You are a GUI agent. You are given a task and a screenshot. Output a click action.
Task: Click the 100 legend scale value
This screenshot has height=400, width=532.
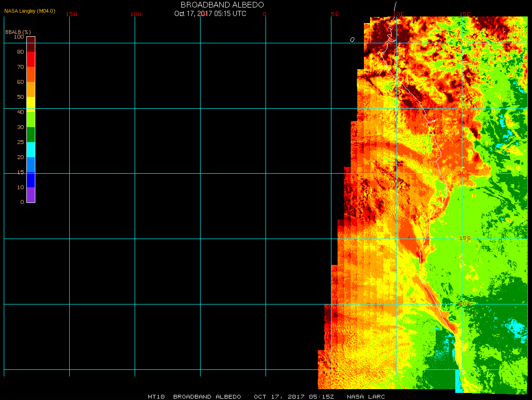[19, 37]
